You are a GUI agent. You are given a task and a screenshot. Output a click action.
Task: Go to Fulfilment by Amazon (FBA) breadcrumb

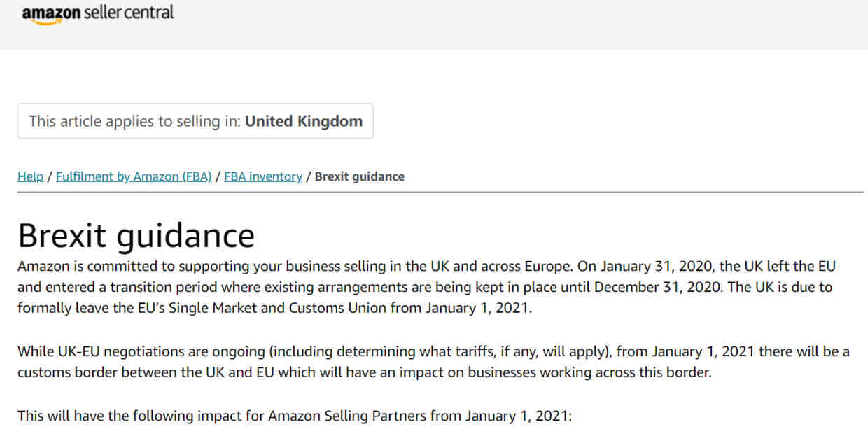(x=134, y=176)
